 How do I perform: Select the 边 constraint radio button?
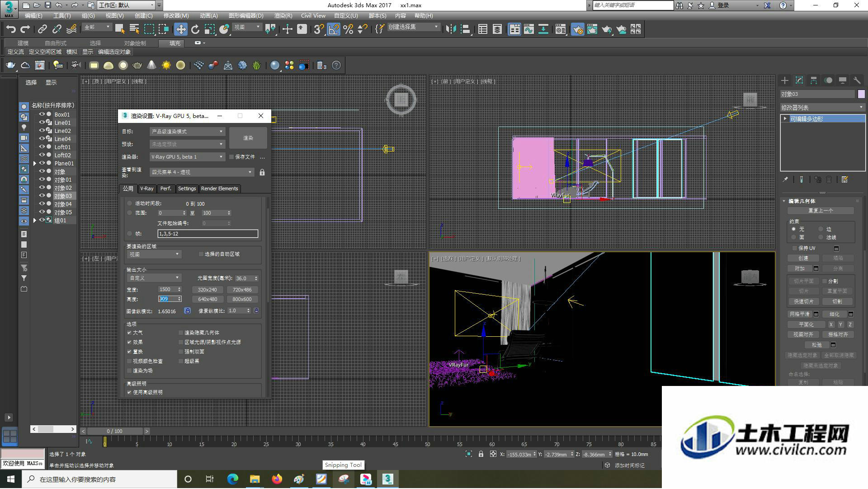point(821,230)
